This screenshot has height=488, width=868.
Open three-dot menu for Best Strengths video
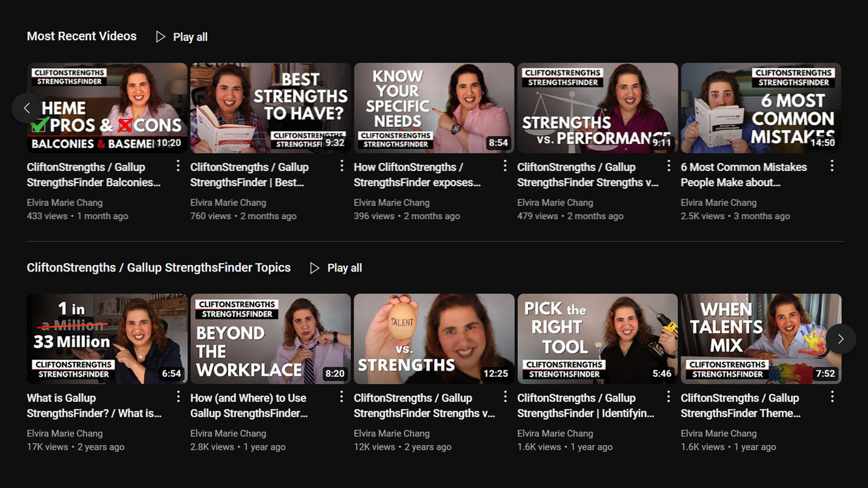tap(342, 166)
